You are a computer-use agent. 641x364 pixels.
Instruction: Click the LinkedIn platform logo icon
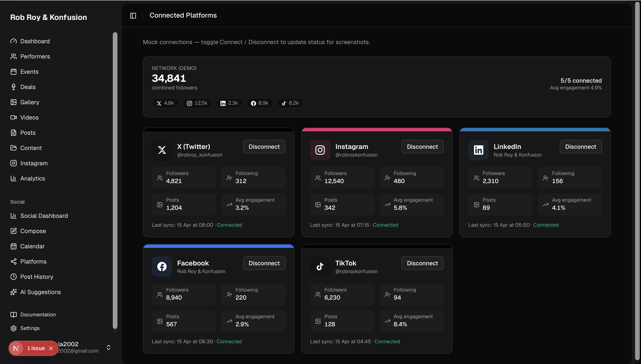pyautogui.click(x=478, y=150)
